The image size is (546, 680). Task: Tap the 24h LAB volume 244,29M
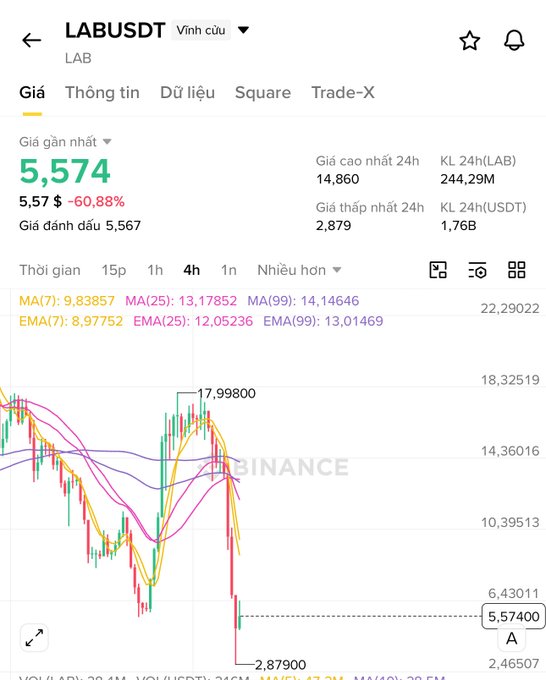[x=468, y=179]
